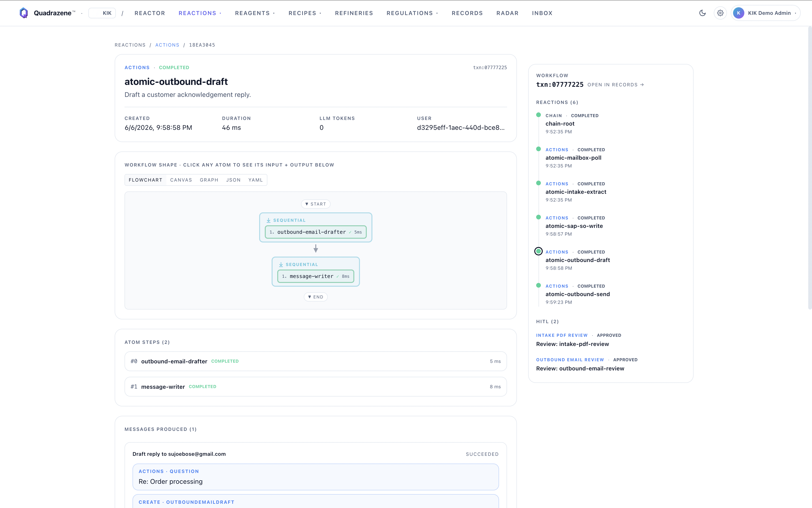Select the message-writer flowchart node
The image size is (812, 508).
[x=315, y=277]
